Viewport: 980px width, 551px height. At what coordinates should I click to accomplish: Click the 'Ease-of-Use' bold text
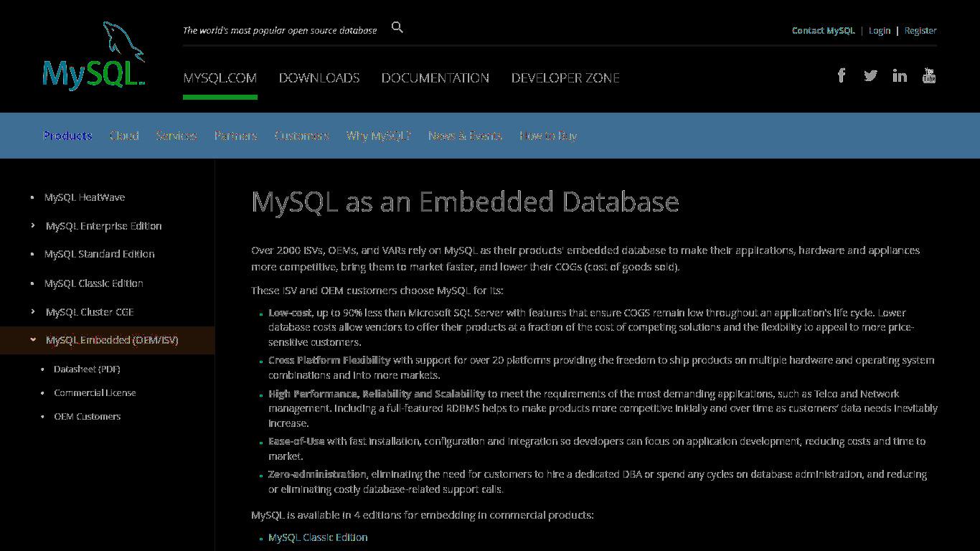tap(296, 441)
